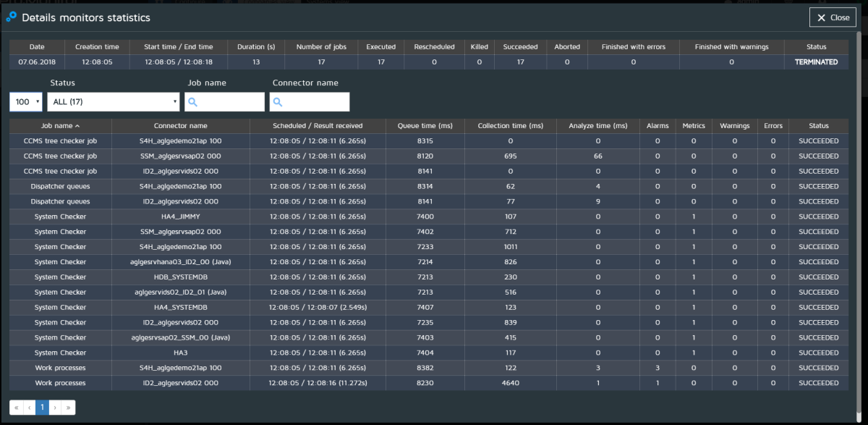Jump to last page using the double-right arrow
868x425 pixels.
(68, 408)
